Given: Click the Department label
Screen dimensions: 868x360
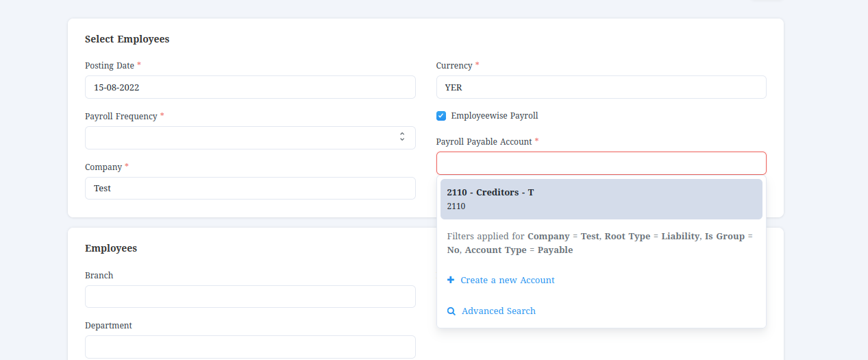Looking at the screenshot, I should [108, 326].
